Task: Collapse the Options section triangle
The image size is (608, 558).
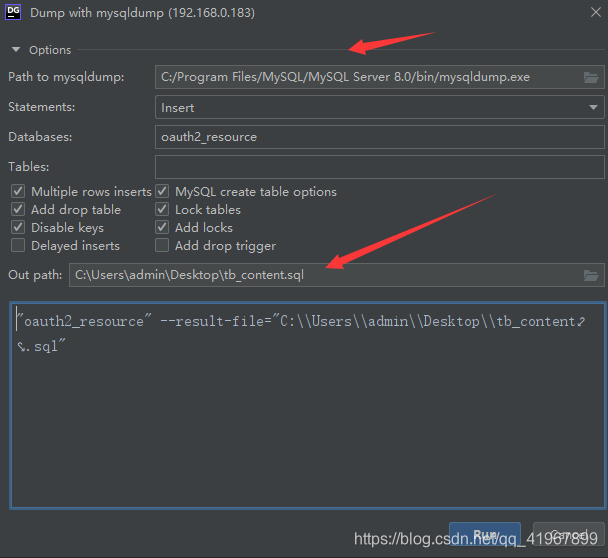Action: point(16,50)
